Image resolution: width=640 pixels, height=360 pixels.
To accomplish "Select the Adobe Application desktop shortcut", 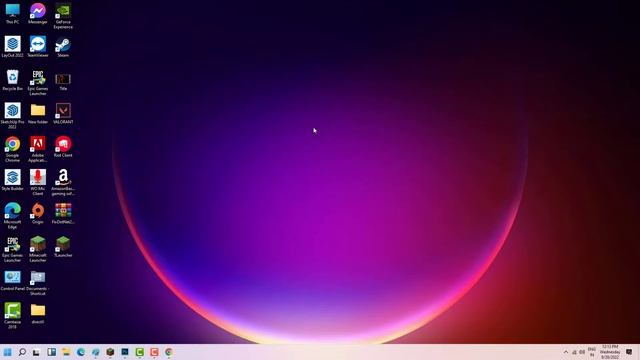I will click(38, 149).
